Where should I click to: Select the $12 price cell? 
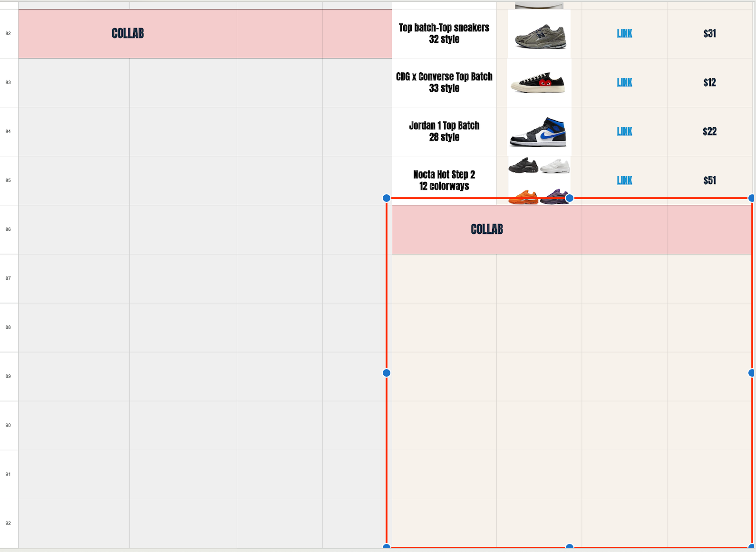pos(709,83)
